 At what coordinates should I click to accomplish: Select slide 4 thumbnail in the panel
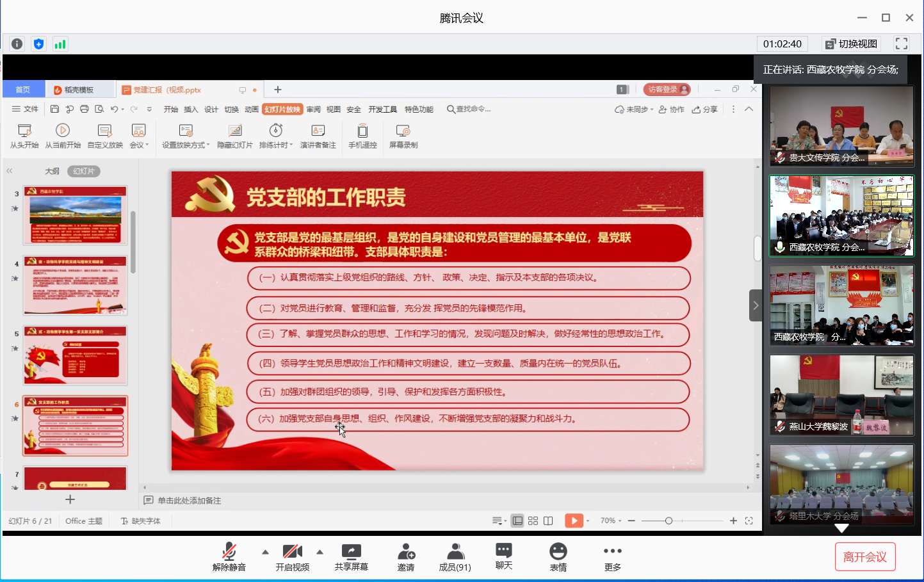point(75,286)
